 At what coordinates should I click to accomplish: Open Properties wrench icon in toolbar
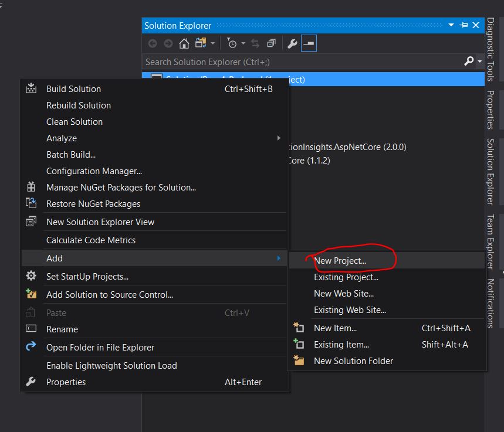pyautogui.click(x=292, y=43)
